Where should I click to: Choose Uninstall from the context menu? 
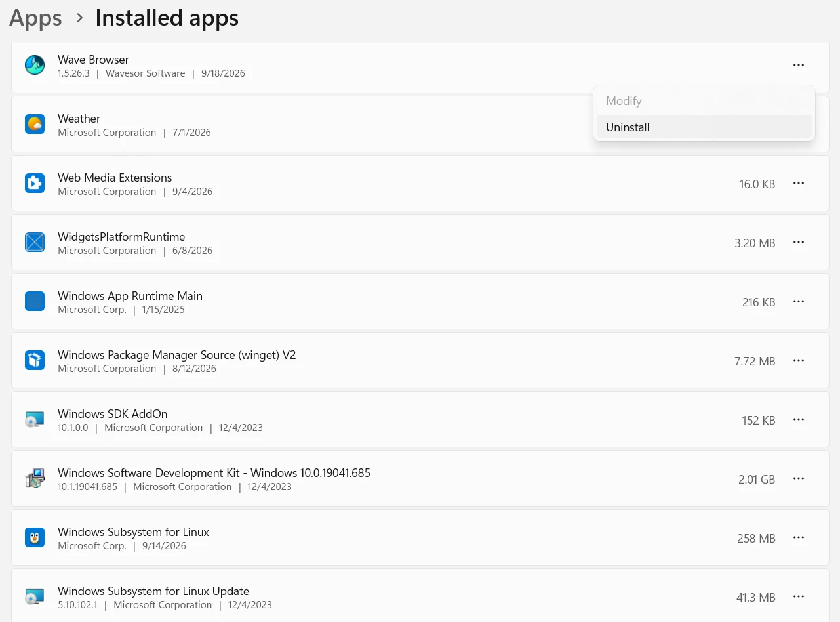pyautogui.click(x=704, y=127)
